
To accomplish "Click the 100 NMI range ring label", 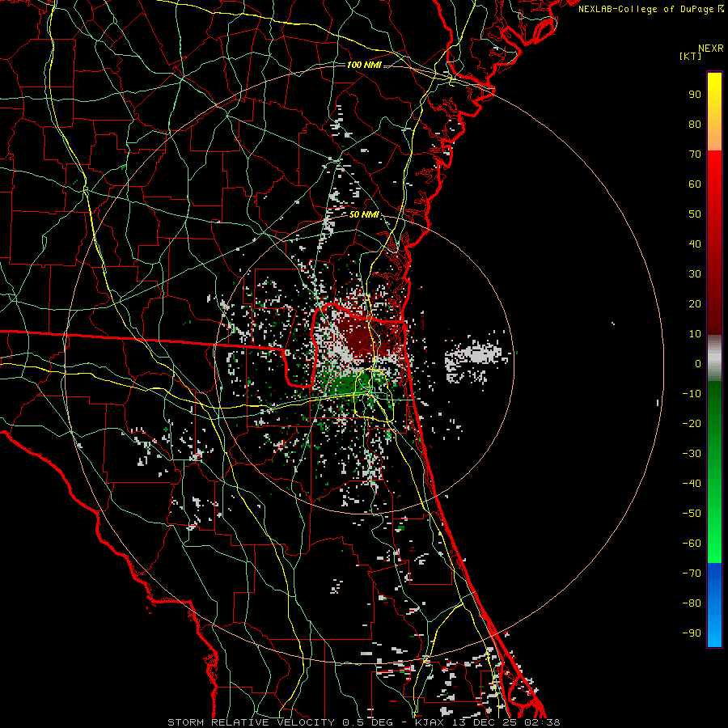I will pyautogui.click(x=364, y=65).
